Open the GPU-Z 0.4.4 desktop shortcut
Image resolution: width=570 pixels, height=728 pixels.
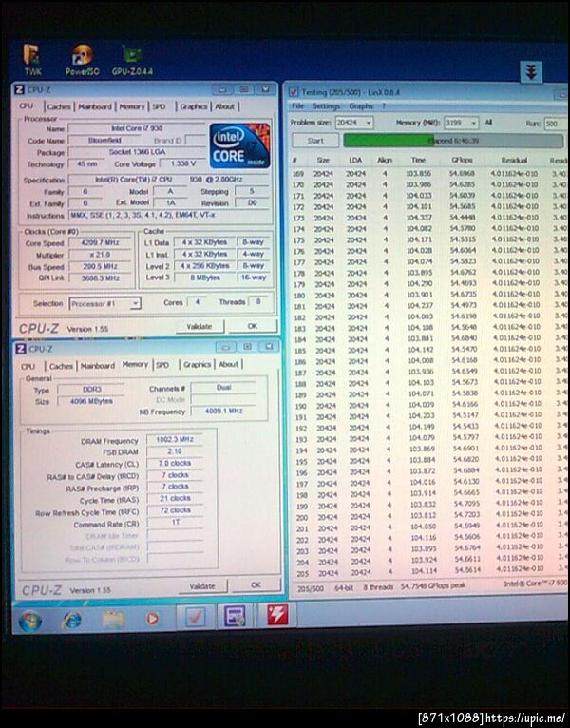click(132, 60)
